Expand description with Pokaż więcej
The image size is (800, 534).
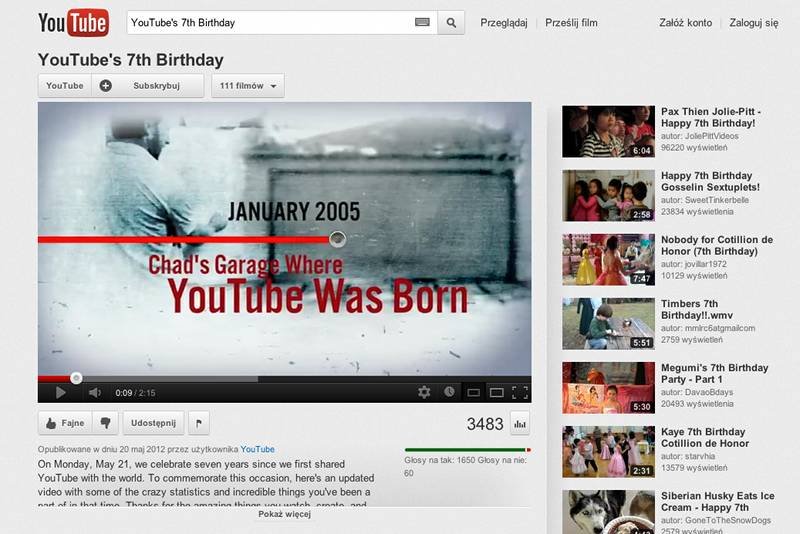tap(284, 514)
